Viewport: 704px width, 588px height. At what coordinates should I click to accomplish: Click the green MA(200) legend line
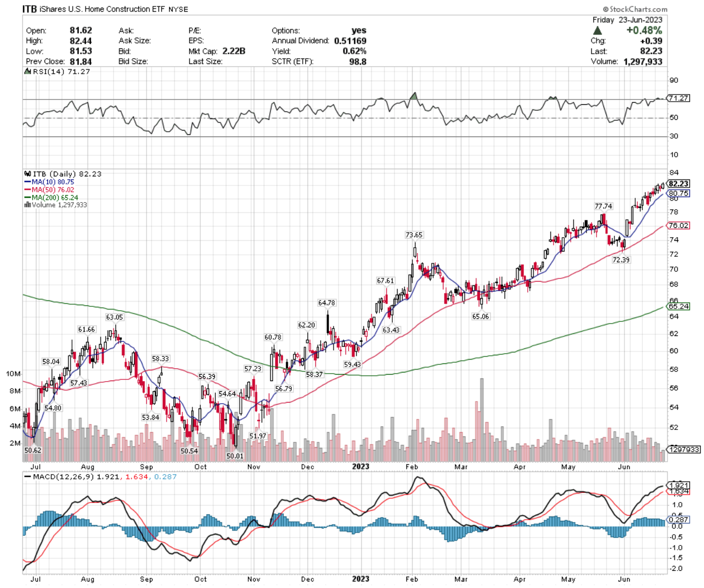(27, 197)
